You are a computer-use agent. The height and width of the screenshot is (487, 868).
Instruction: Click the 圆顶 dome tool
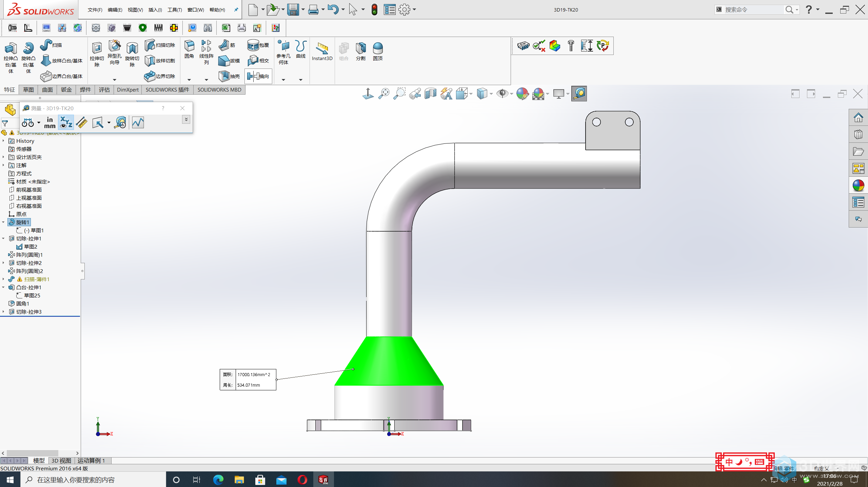tap(378, 52)
